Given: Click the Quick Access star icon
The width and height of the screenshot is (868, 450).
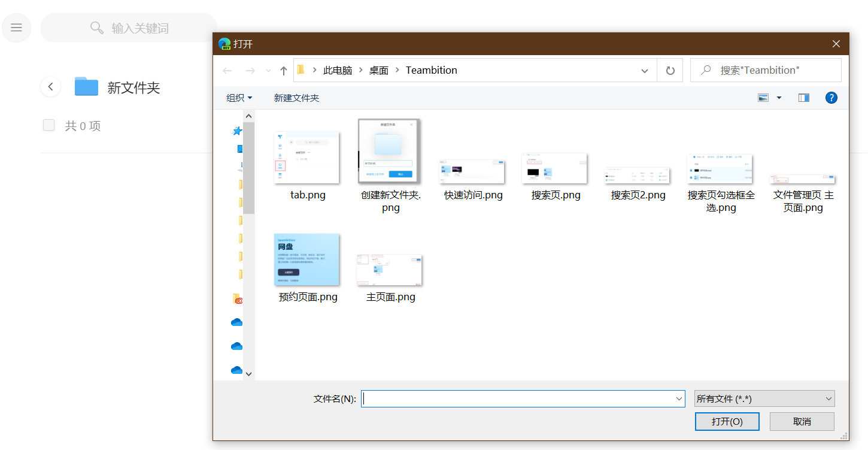Looking at the screenshot, I should [237, 131].
